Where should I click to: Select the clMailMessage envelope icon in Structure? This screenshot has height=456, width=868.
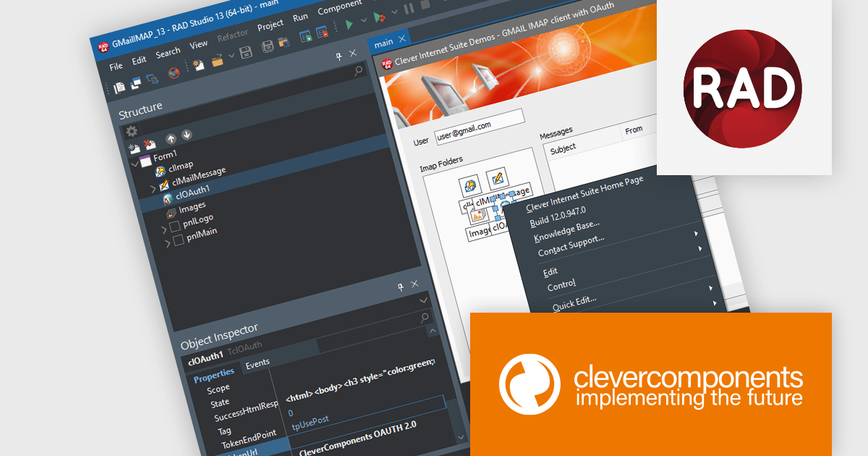[x=164, y=183]
